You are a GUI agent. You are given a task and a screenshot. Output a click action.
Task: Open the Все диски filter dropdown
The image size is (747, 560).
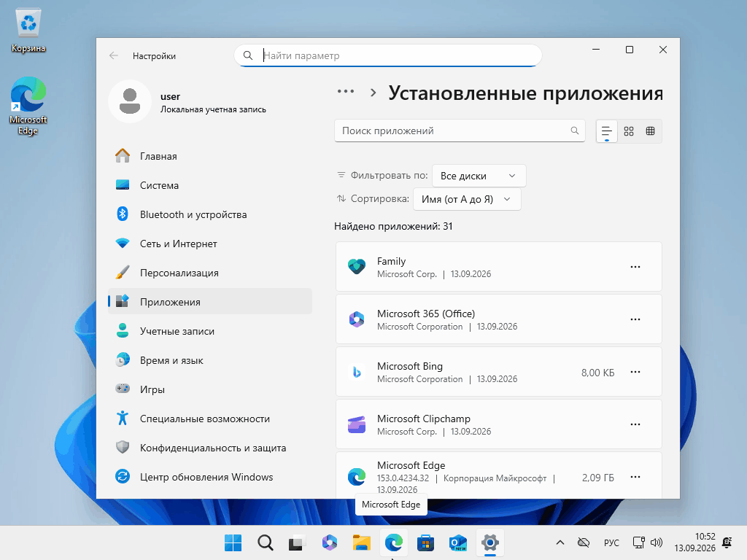(479, 176)
